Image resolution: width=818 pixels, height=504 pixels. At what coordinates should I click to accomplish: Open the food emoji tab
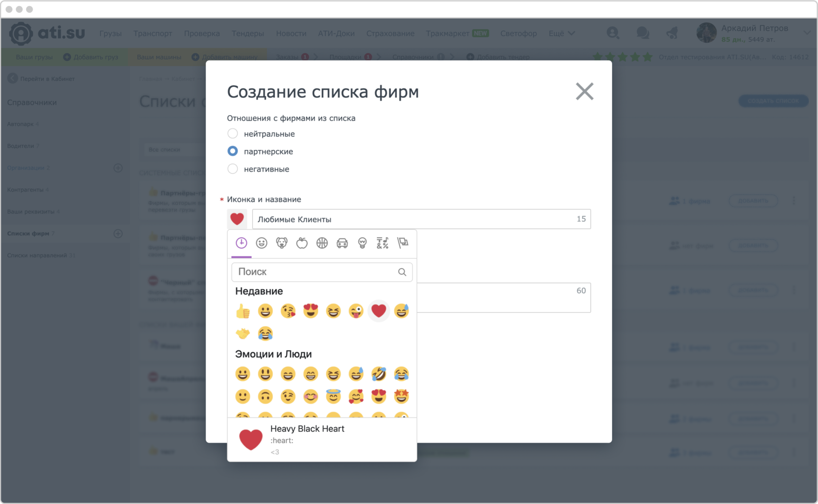[x=302, y=243]
